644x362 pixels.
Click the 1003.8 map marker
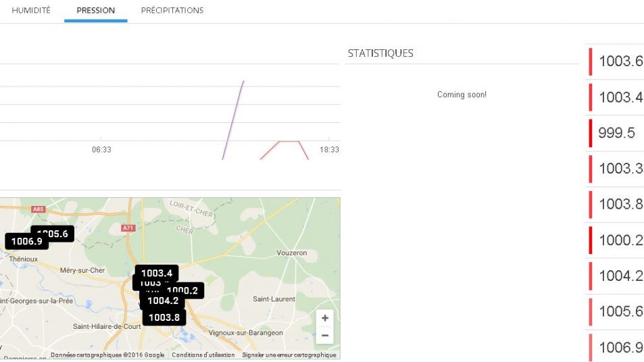point(164,317)
